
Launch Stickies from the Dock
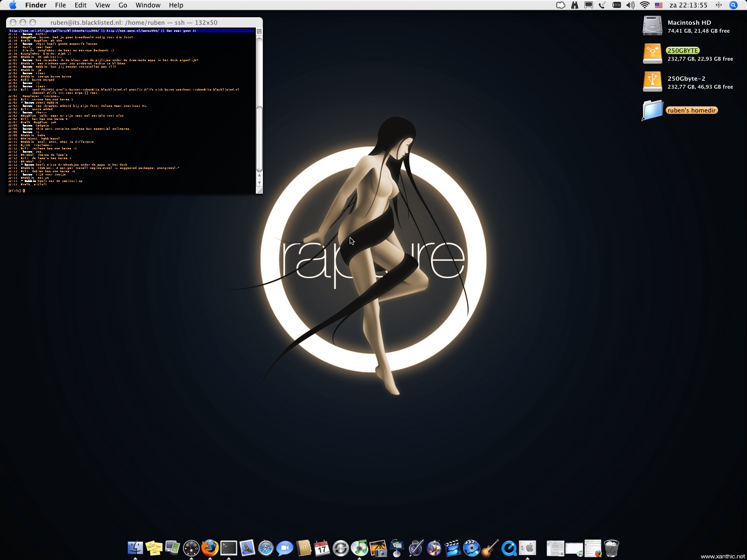[154, 548]
